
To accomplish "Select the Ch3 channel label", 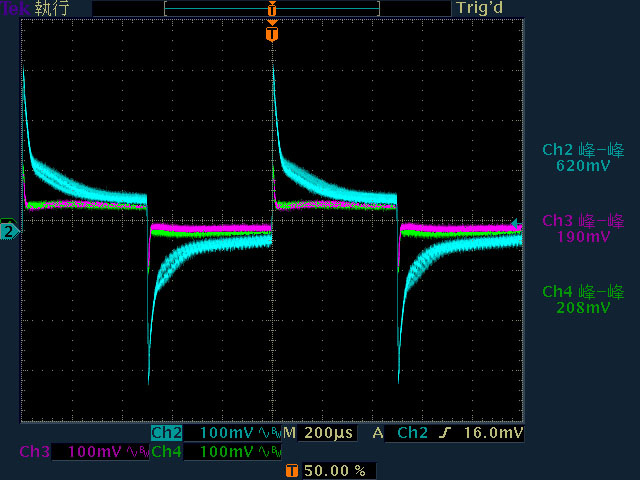I will pyautogui.click(x=34, y=451).
